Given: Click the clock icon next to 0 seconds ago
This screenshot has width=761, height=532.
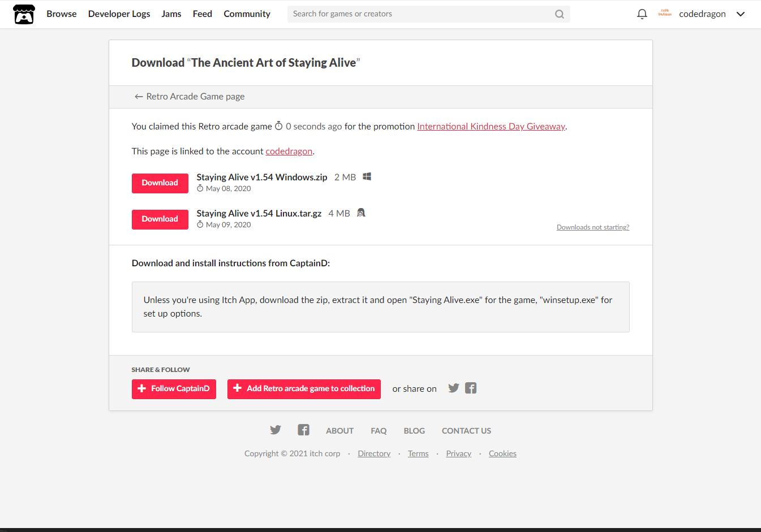Looking at the screenshot, I should [278, 126].
